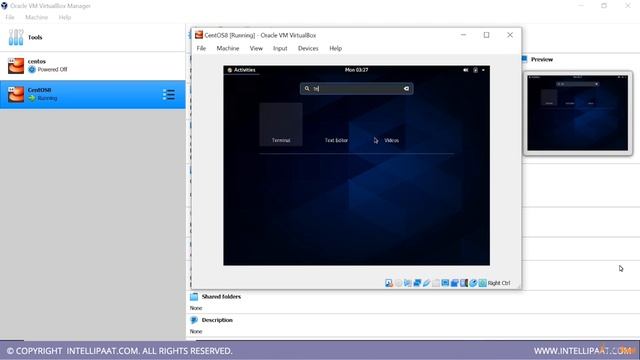Click the keyboard host key indicator icon
Image resolution: width=640 pixels, height=360 pixels.
click(482, 283)
